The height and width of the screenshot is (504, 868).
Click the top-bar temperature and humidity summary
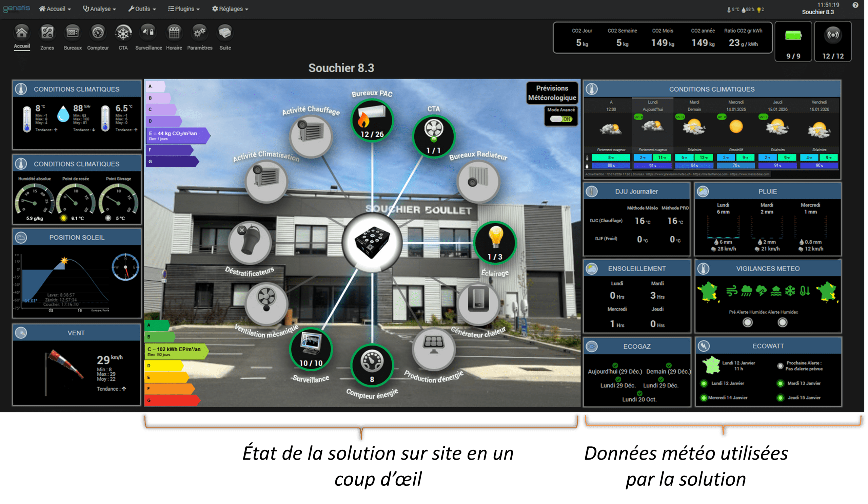[x=745, y=10]
